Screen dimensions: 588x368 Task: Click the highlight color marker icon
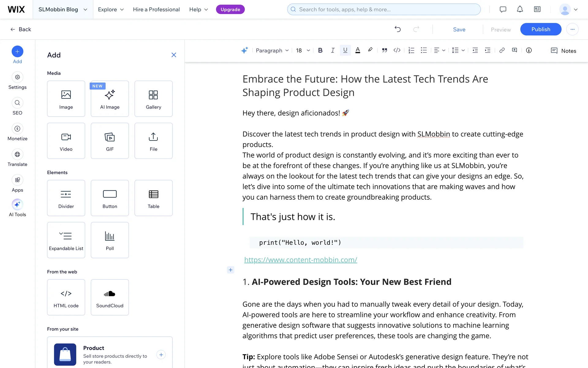coord(370,50)
